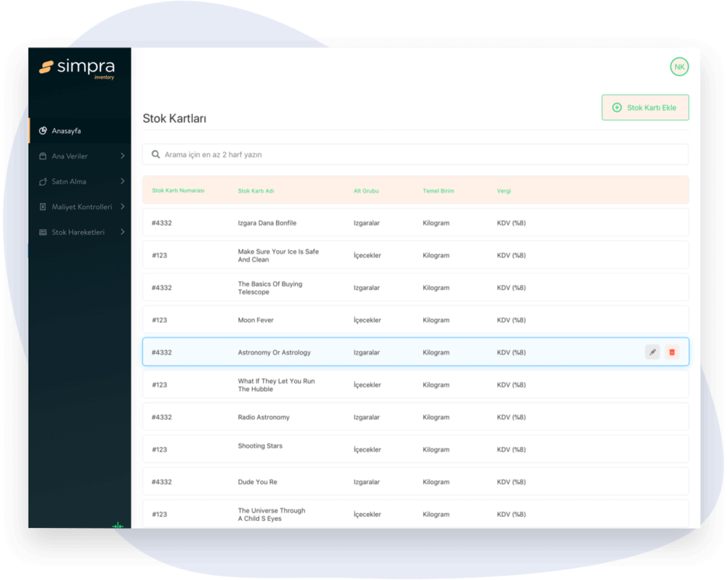728x580 pixels.
Task: Select The Universe Through A Child S Eyes
Action: tap(415, 514)
